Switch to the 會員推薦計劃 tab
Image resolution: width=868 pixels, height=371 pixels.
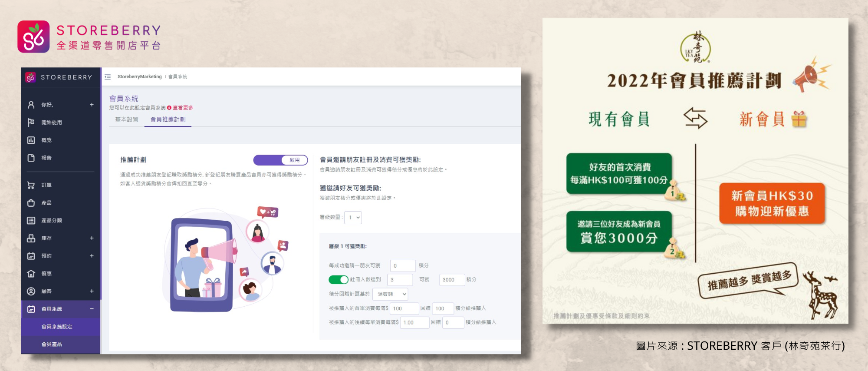[x=168, y=119]
